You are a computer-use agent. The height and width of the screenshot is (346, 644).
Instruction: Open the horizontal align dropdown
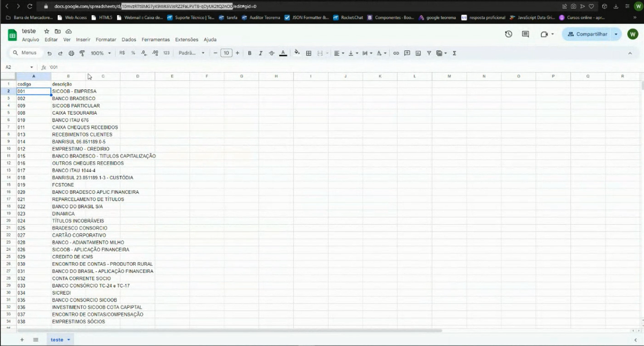coord(338,53)
